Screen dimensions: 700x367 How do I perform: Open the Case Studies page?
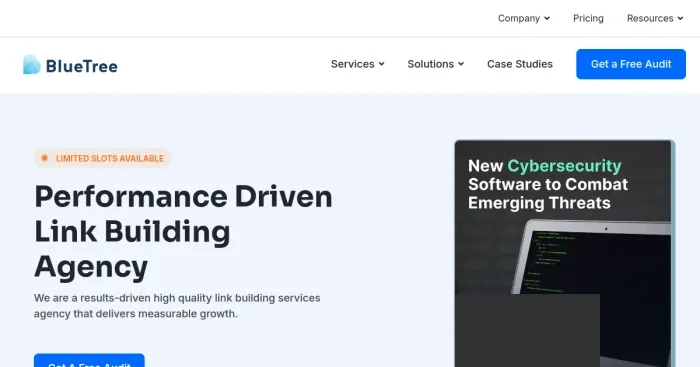pos(520,64)
